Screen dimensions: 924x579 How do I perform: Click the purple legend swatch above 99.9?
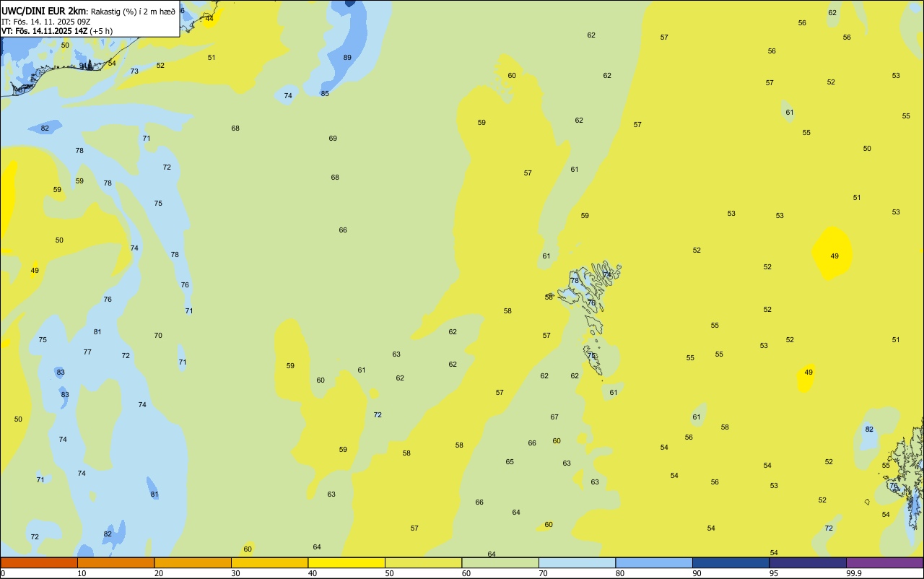tap(884, 562)
